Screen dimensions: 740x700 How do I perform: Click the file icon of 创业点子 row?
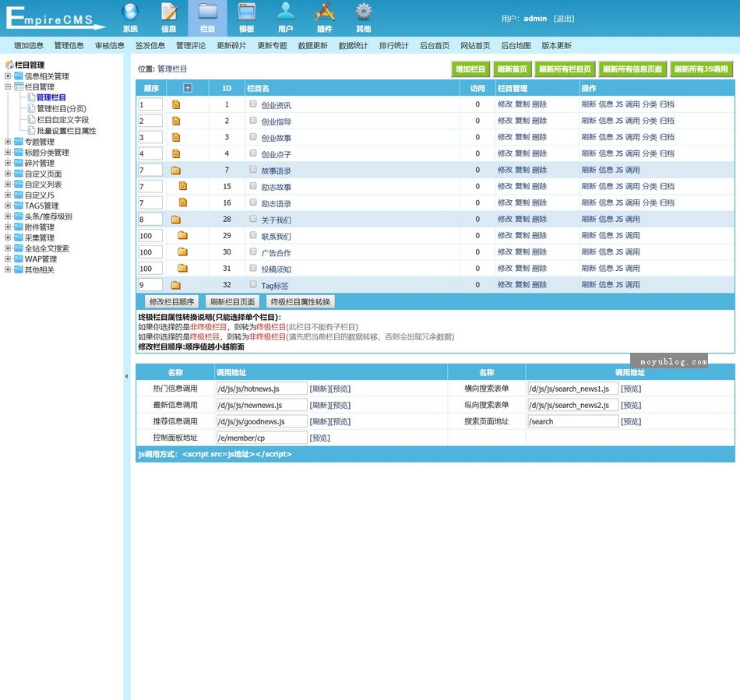coord(176,153)
